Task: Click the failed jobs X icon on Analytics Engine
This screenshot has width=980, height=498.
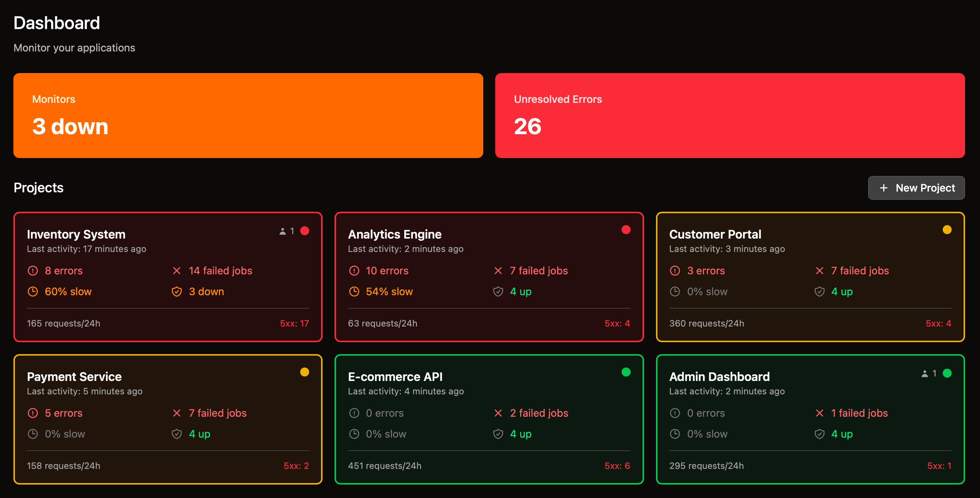Action: 497,271
